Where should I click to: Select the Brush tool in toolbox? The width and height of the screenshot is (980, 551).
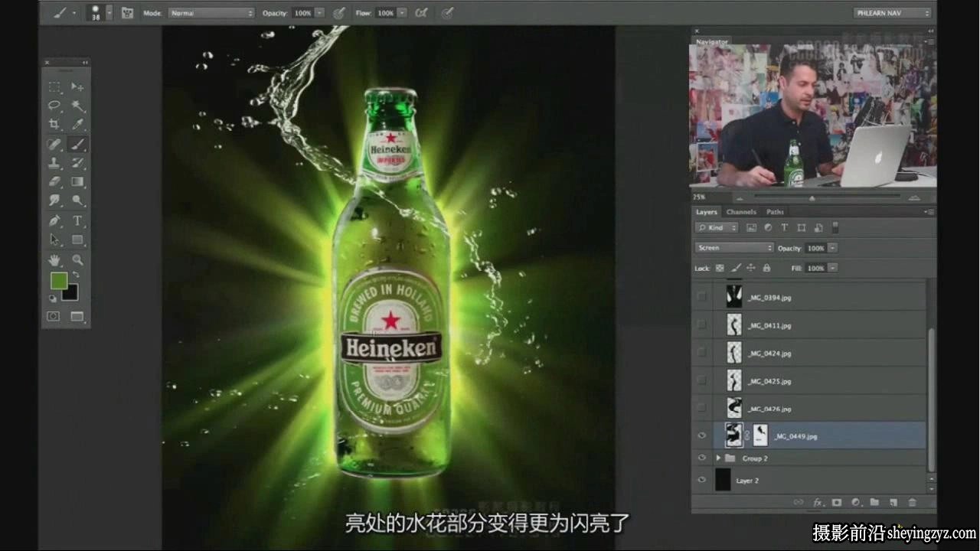click(x=77, y=144)
